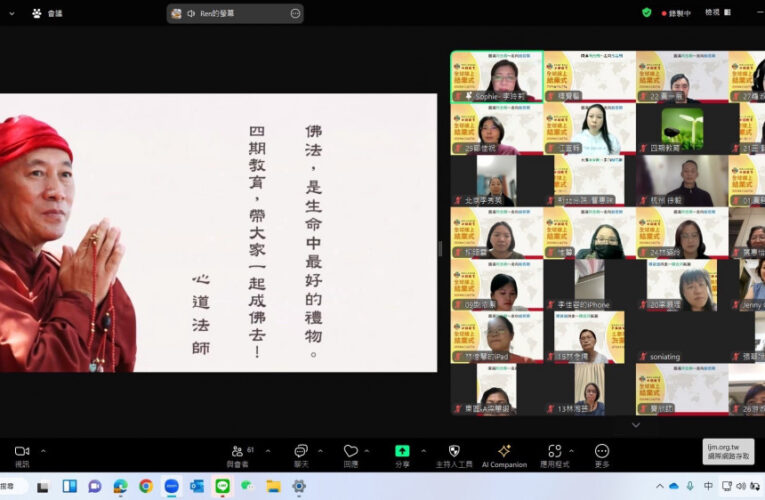765x500 pixels.
Task: Open options on Ren's shared screen bar
Action: (295, 14)
